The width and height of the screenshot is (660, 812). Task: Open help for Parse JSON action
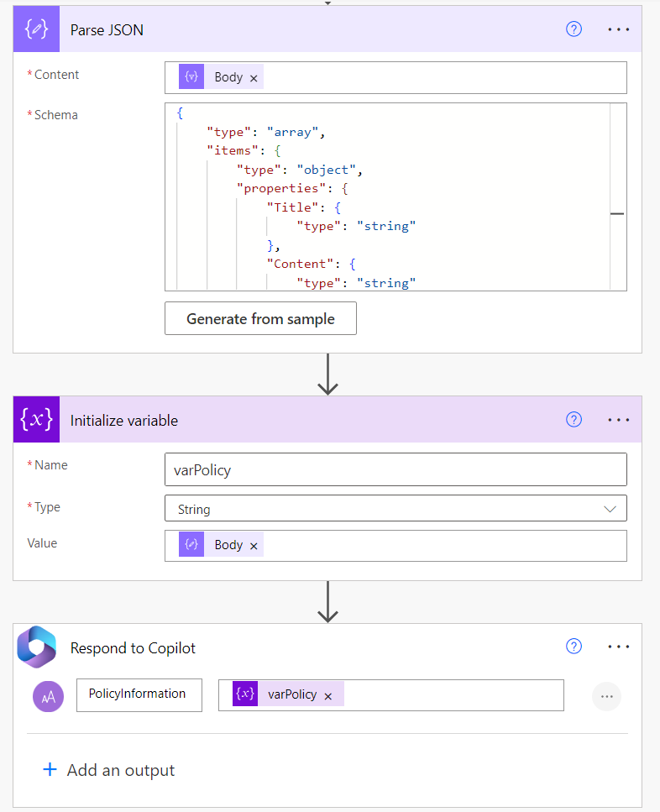coord(574,29)
